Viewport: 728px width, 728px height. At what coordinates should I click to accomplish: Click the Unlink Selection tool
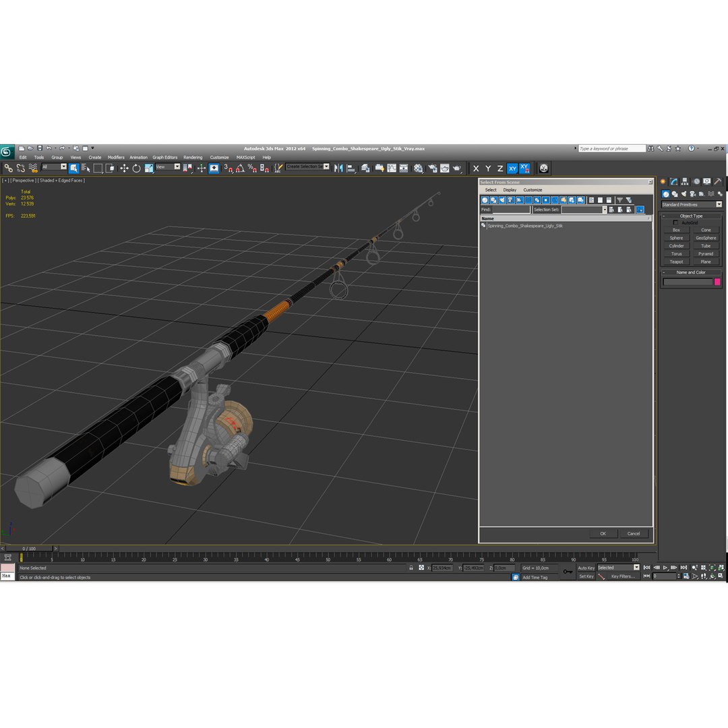coord(20,168)
